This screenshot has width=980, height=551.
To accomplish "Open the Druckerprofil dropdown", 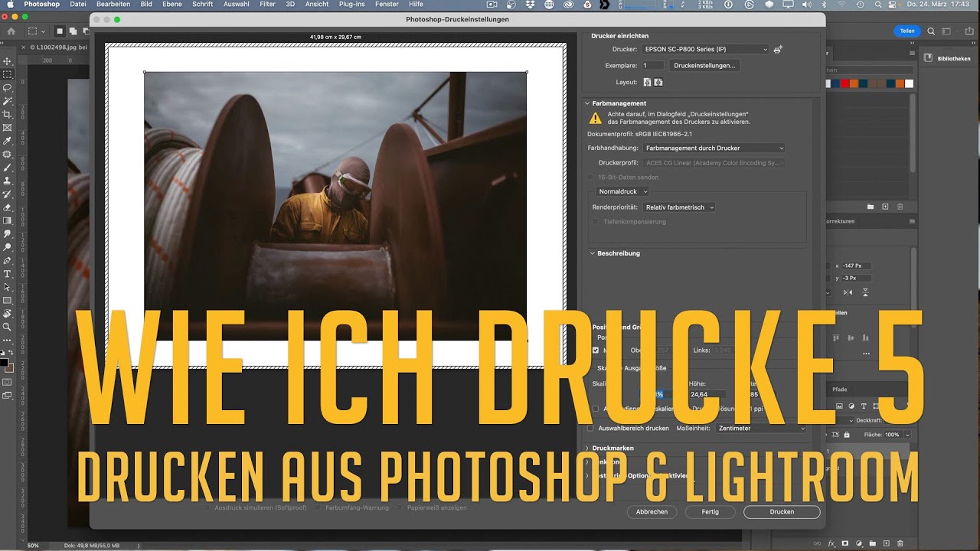I will [714, 162].
